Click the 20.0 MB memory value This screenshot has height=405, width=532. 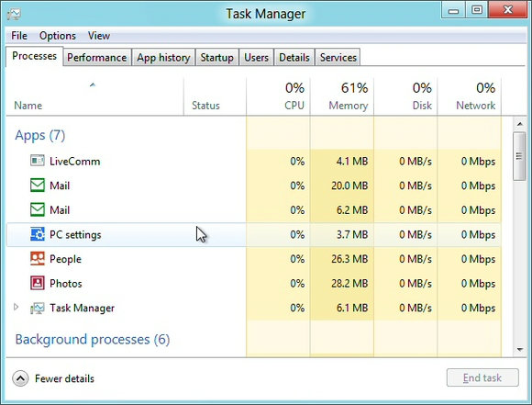349,186
